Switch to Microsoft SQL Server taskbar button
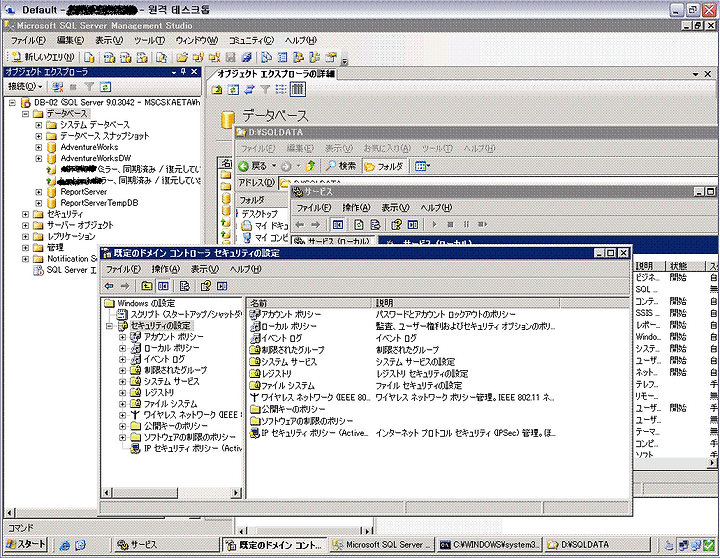720x558 pixels. [381, 545]
